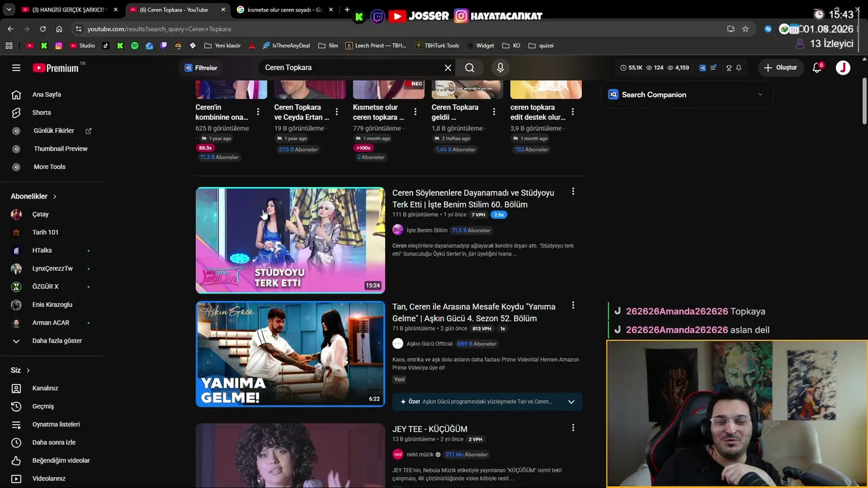Click the browser home icon
The image size is (868, 488).
(59, 29)
